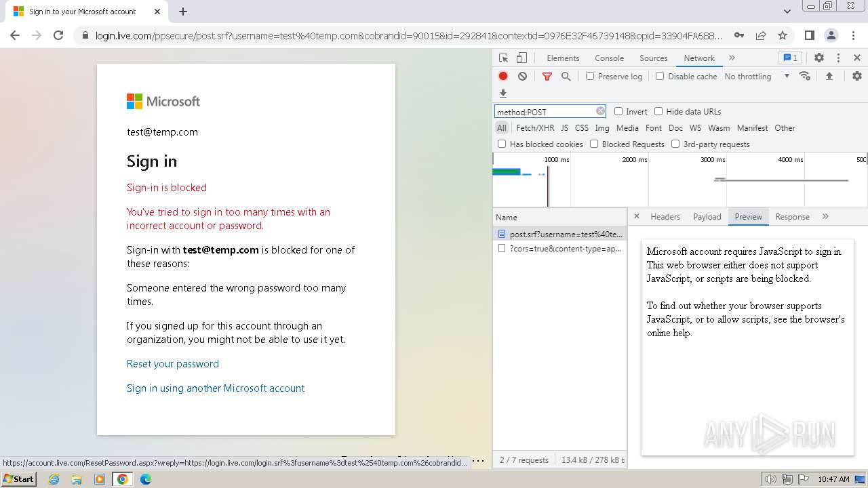Screen dimensions: 868x488
Task: Clear the method:POST filter text
Action: point(600,111)
